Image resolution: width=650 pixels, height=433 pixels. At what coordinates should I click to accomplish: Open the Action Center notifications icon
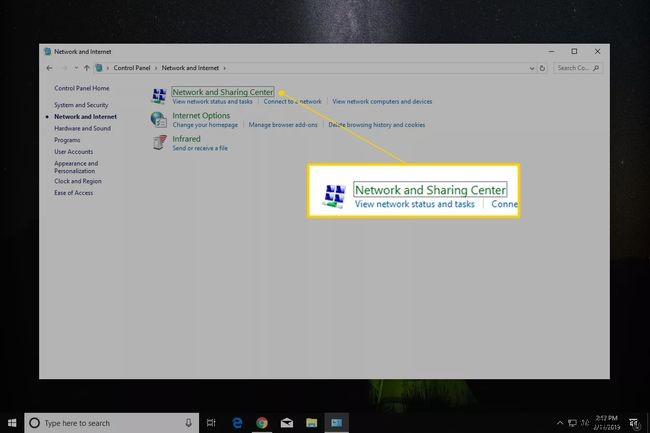pos(634,423)
